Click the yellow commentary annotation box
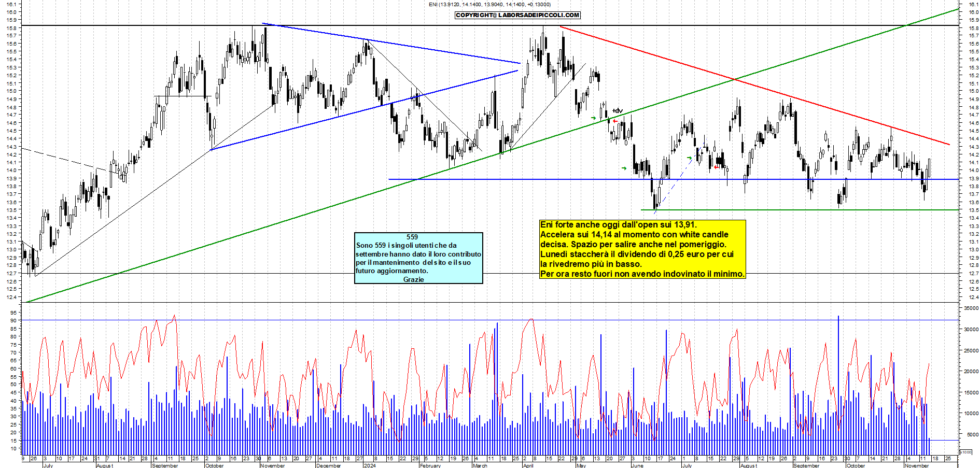The height and width of the screenshot is (468, 980). coord(642,249)
